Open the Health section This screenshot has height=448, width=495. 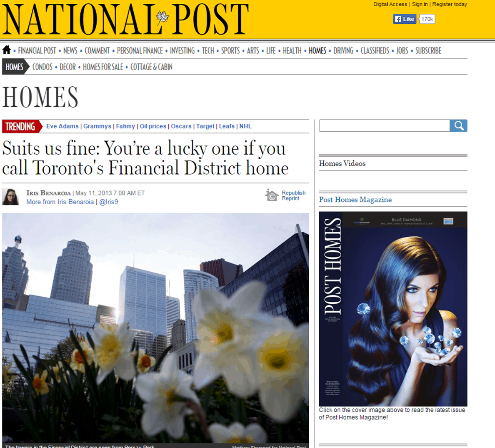tap(292, 50)
